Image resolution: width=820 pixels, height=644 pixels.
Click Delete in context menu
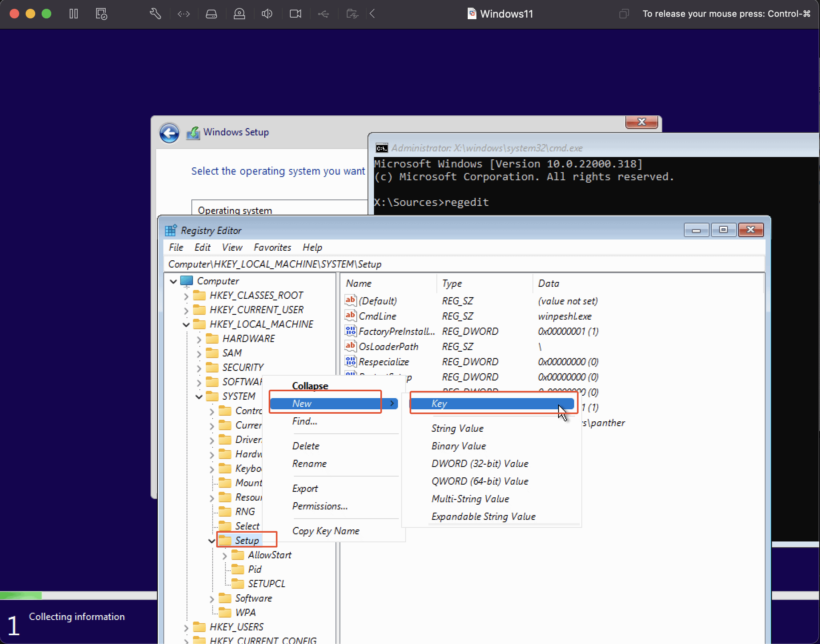click(306, 446)
